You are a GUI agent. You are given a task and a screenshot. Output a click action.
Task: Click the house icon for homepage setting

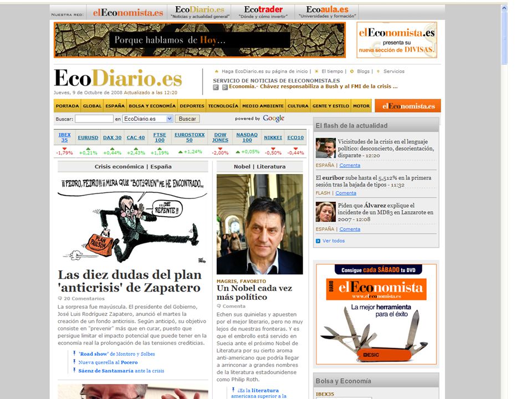[217, 71]
